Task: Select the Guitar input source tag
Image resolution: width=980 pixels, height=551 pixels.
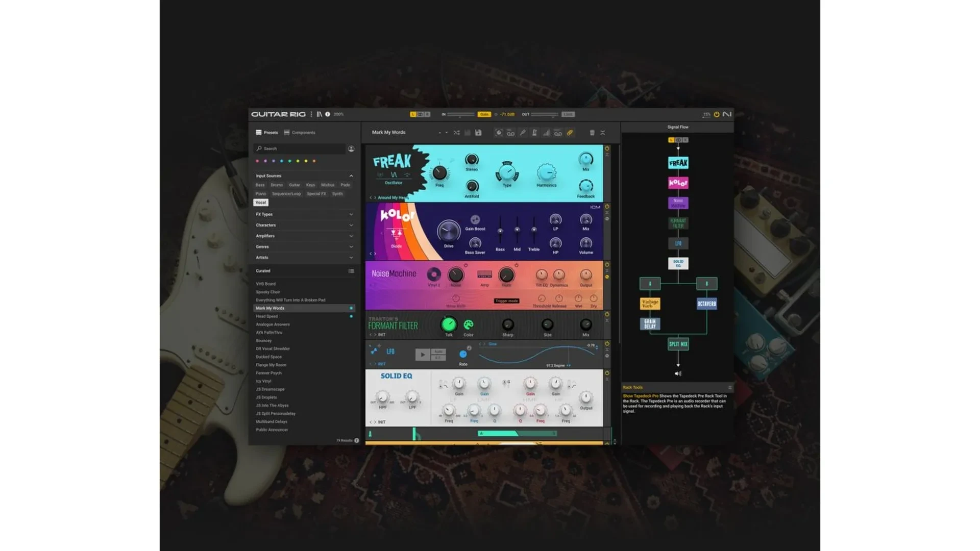Action: click(295, 185)
